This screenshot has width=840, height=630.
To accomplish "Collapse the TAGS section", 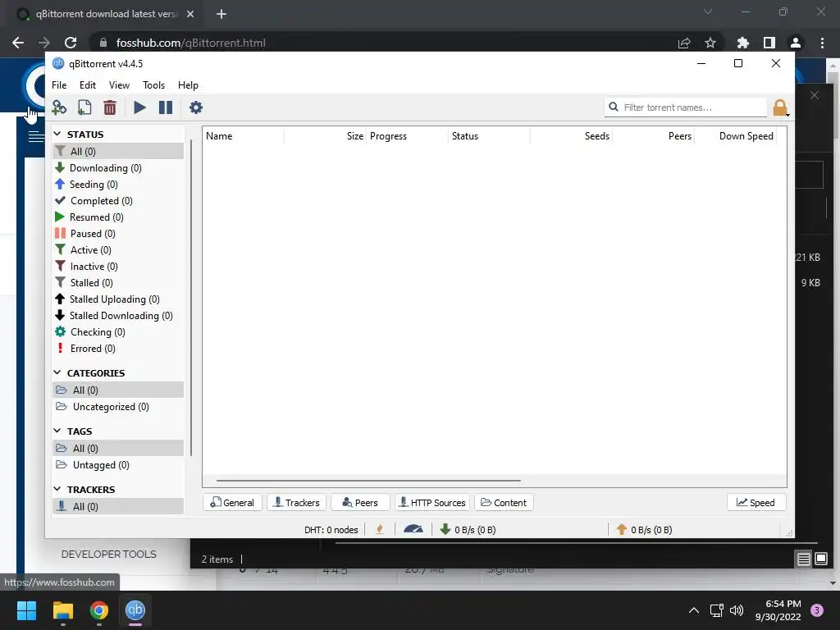I will coord(57,431).
